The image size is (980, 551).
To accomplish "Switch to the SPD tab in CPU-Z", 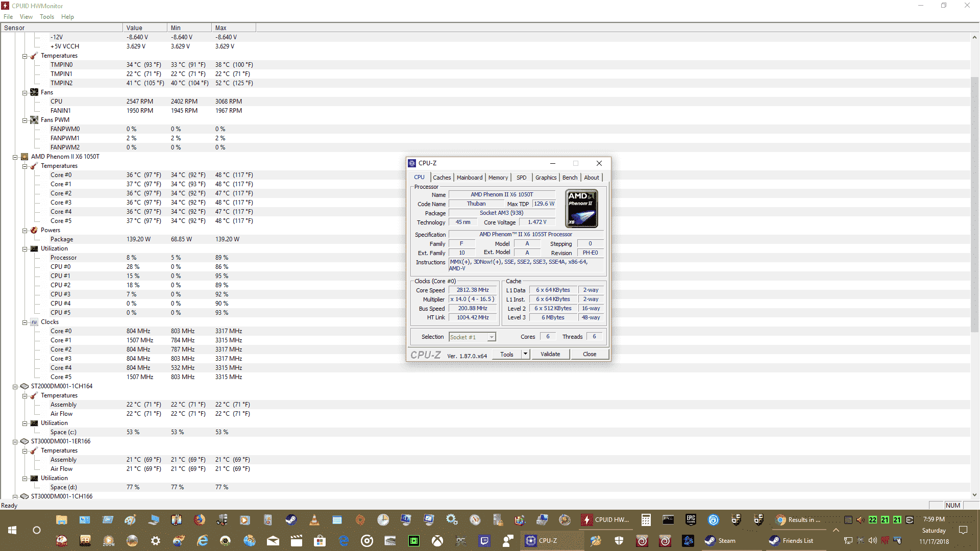I will pyautogui.click(x=521, y=178).
